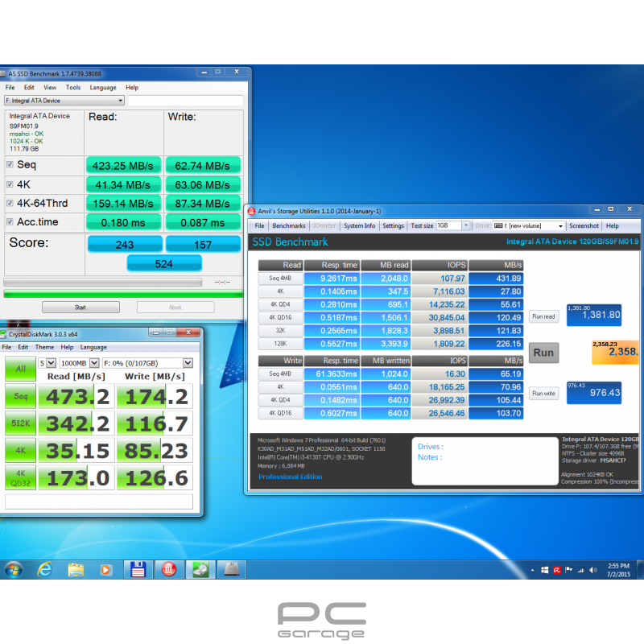Click AS SSD Seq read 423.25 MB/s result

coord(123,166)
